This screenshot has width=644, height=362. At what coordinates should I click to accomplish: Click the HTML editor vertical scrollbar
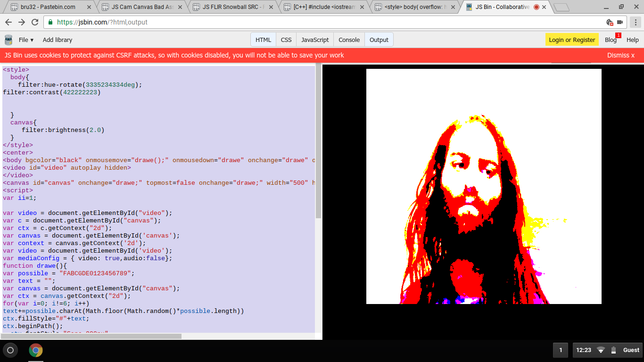tap(318, 141)
